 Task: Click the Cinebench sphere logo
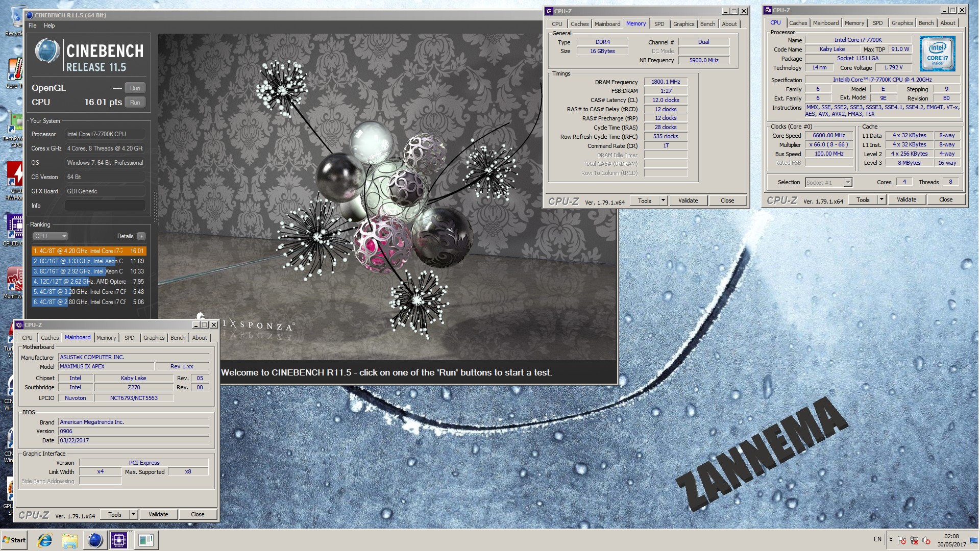[47, 52]
